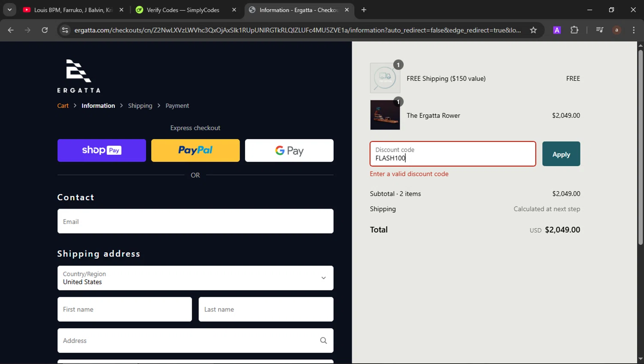Screen dimensions: 644x364
Task: Click the Ergatta Rower thumbnail
Action: point(385,115)
